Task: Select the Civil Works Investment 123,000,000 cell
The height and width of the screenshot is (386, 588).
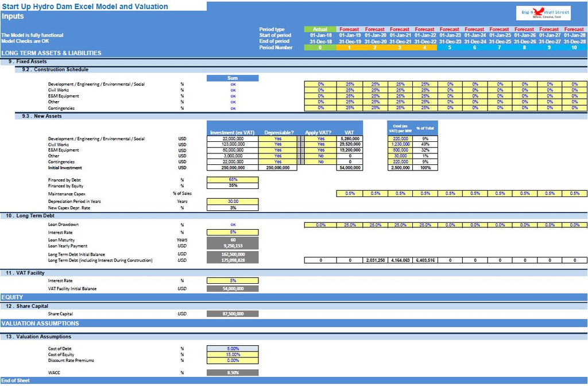Action: pos(233,145)
